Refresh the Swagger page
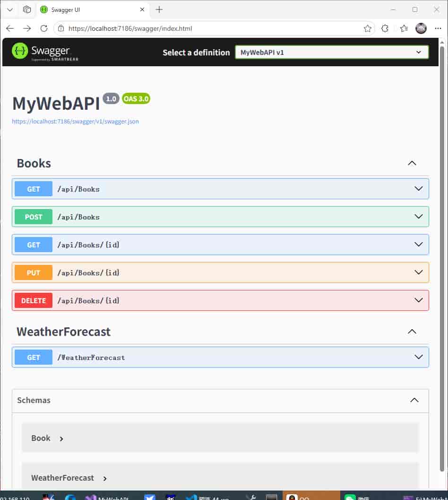448x500 pixels. click(x=44, y=28)
